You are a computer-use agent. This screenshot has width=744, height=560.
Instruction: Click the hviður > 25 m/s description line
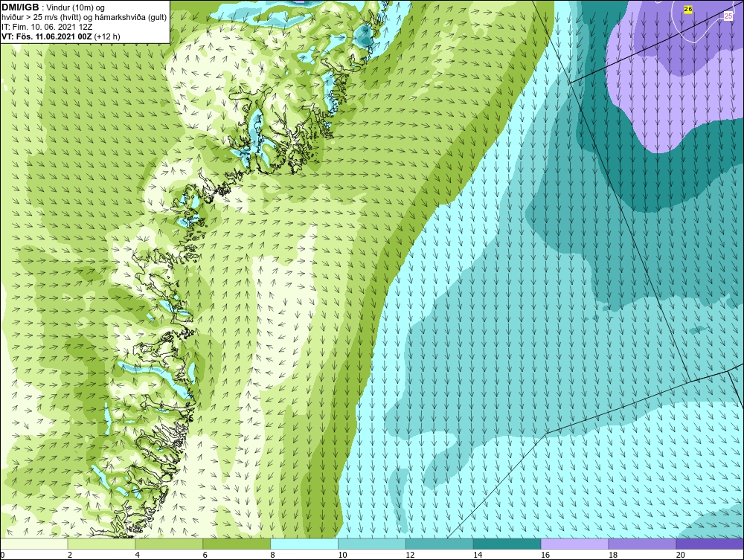85,18
